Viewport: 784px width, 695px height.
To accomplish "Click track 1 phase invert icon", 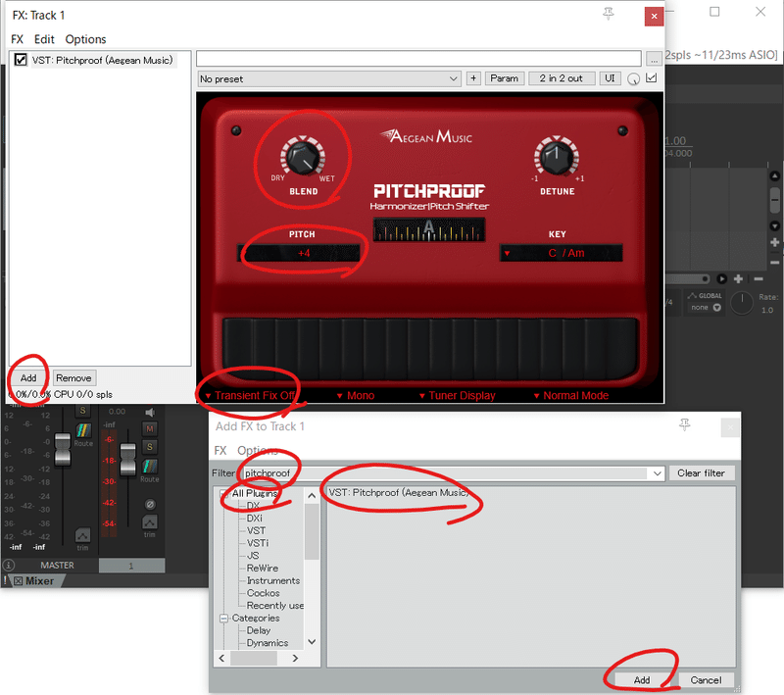I will 150,504.
